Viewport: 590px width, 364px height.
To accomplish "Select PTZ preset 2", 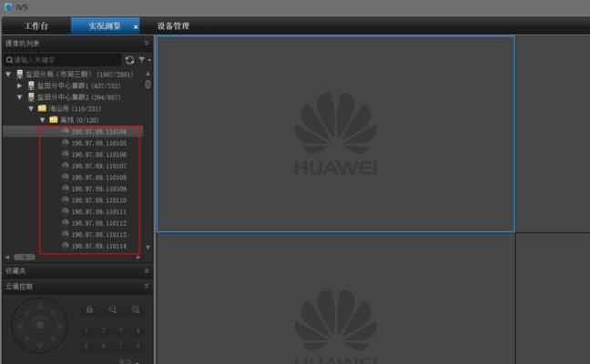I will click(104, 330).
